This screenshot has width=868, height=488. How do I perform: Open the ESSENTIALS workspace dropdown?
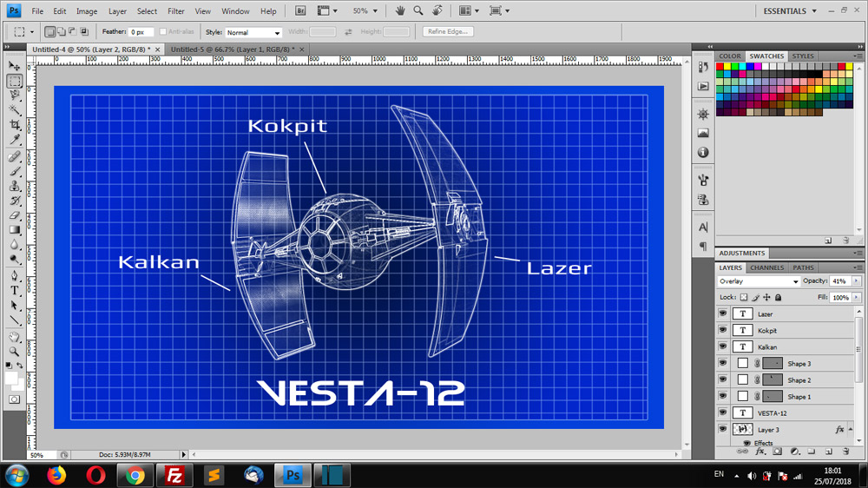(x=789, y=10)
